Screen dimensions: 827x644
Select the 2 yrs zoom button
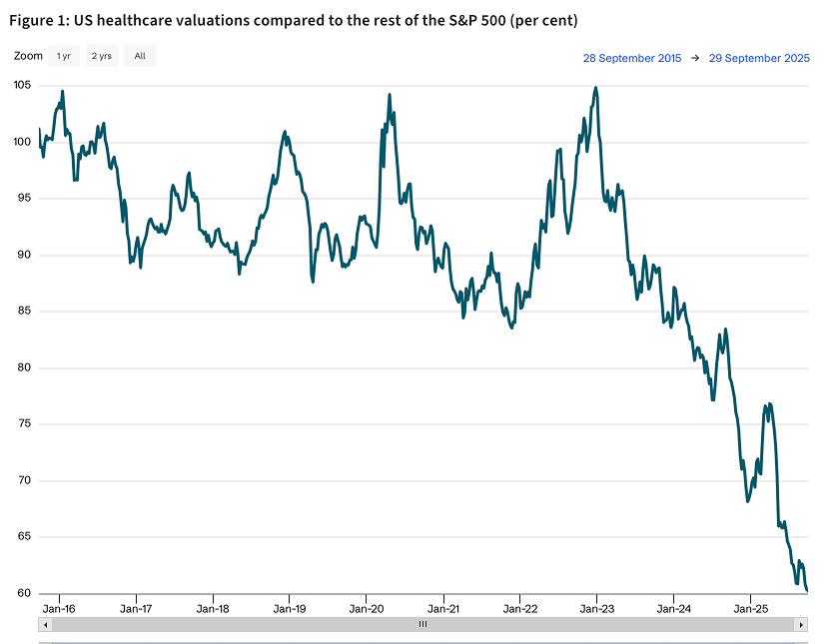pyautogui.click(x=101, y=56)
